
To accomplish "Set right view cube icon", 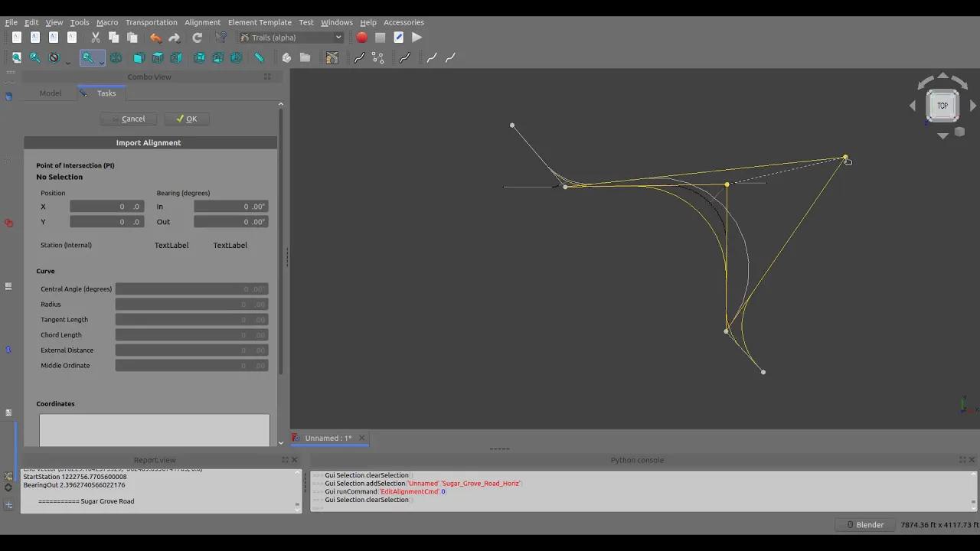I will 175,57.
